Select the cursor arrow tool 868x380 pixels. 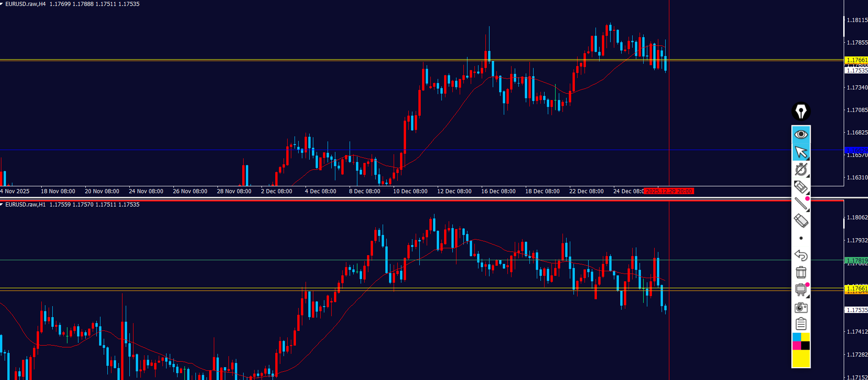[801, 152]
